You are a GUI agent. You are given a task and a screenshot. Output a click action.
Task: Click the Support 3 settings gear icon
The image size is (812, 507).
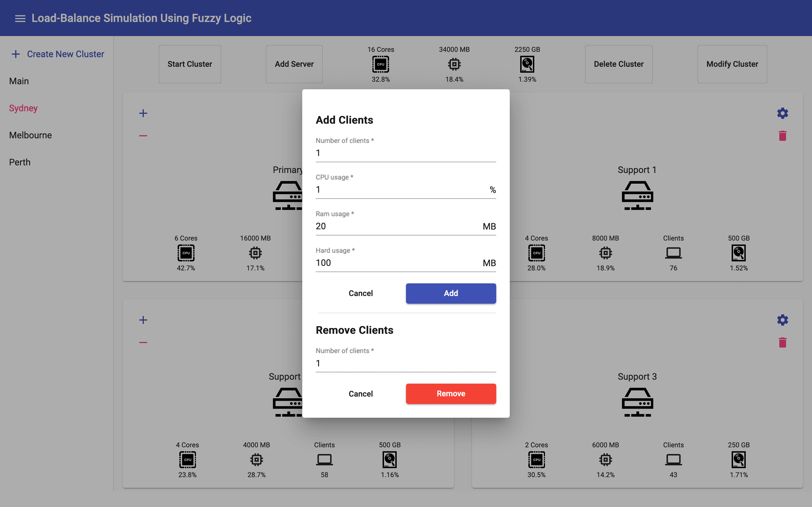(x=782, y=320)
